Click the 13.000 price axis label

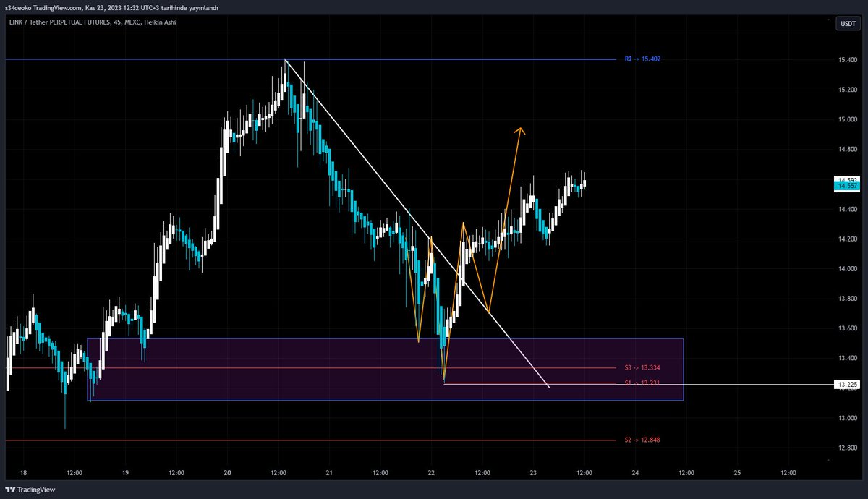pos(847,418)
